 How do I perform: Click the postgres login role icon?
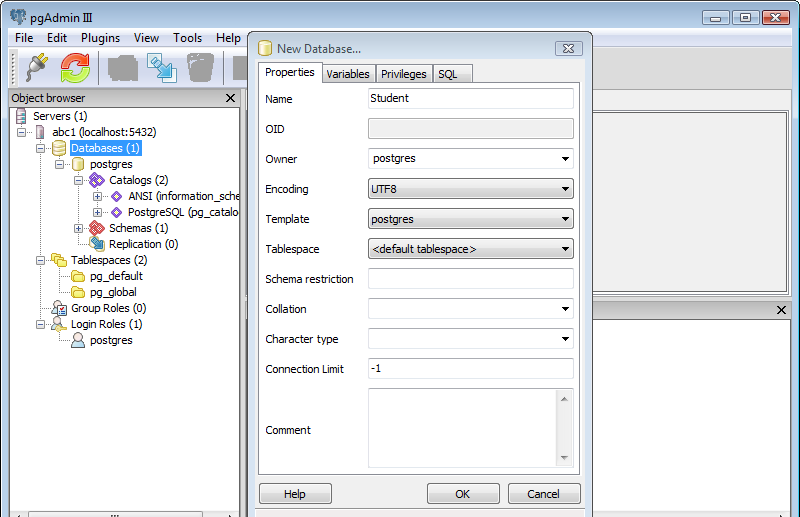point(78,340)
